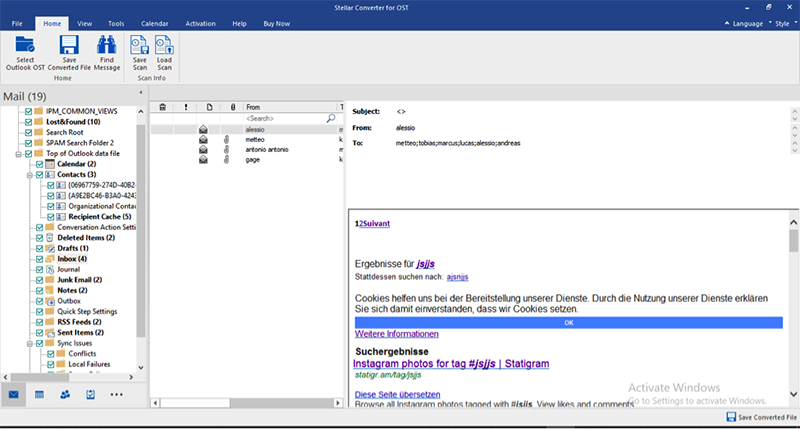Click the From search input field
The height and width of the screenshot is (429, 800).
pos(290,118)
